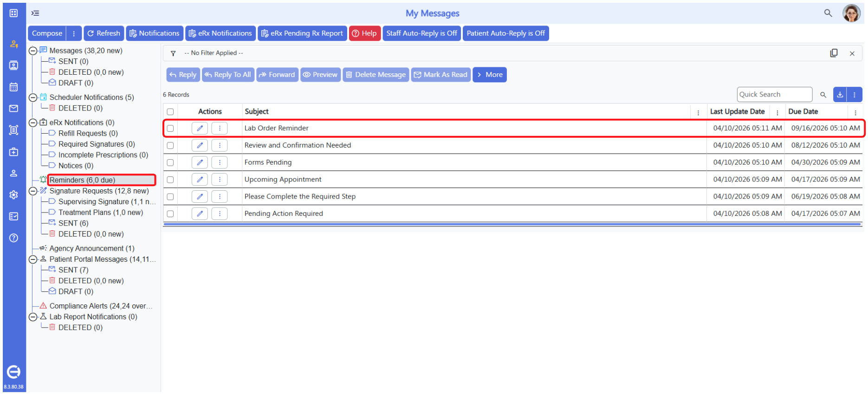
Task: Check the Lab Order Reminder row checkbox
Action: pos(170,129)
